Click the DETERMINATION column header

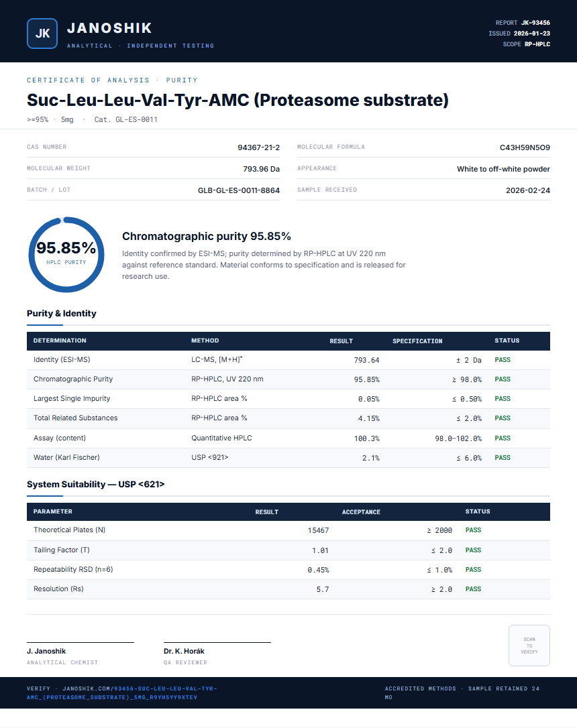point(60,341)
